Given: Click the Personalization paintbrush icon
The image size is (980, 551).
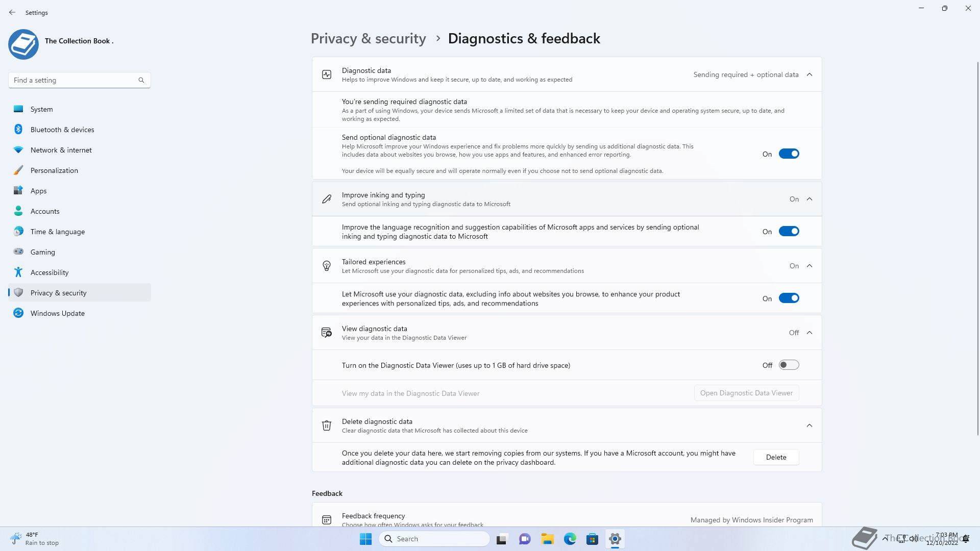Looking at the screenshot, I should 18,170.
